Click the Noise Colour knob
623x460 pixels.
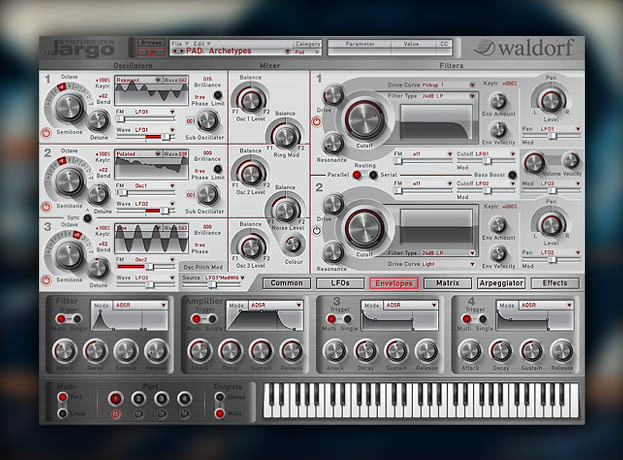tap(294, 244)
